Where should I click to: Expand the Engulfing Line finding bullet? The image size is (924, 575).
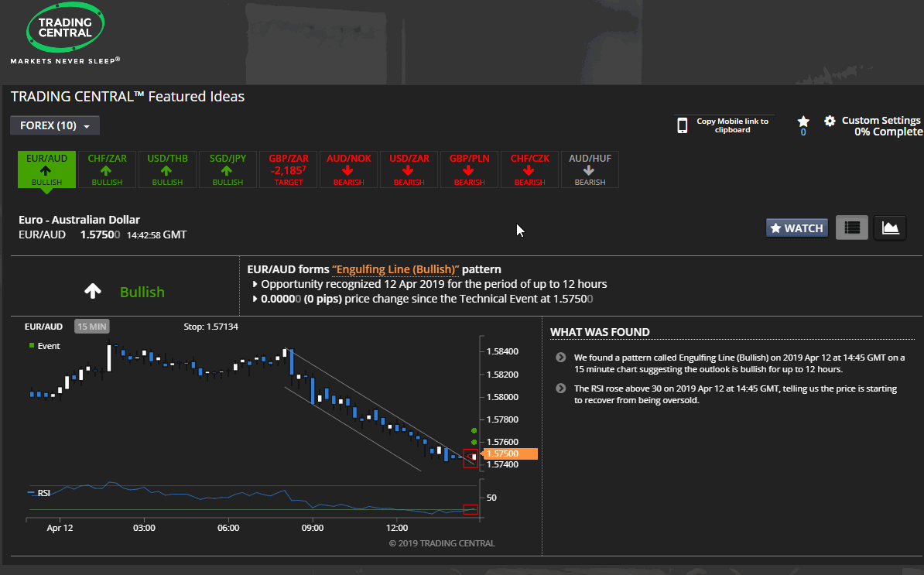tap(560, 358)
